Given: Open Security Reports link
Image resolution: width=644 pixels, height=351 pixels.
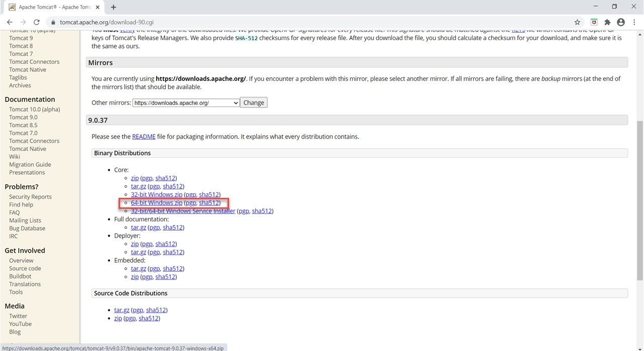Looking at the screenshot, I should pyautogui.click(x=31, y=197).
